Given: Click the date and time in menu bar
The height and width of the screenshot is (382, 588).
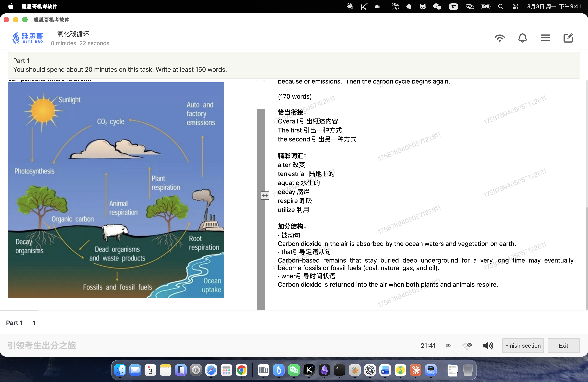Looking at the screenshot, I should (x=554, y=6).
